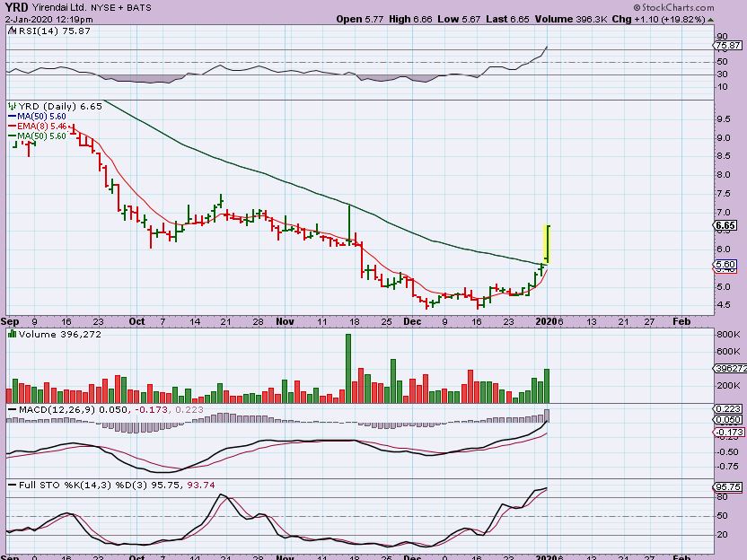Screen dimensions: 747x560
Task: Click the Chg +1.10 (+19.82%) value
Action: (658, 19)
